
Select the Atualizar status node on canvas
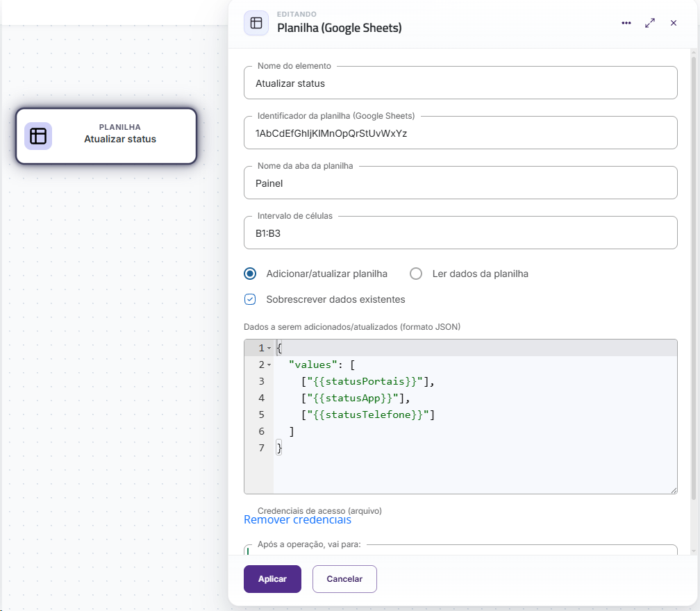(x=106, y=136)
